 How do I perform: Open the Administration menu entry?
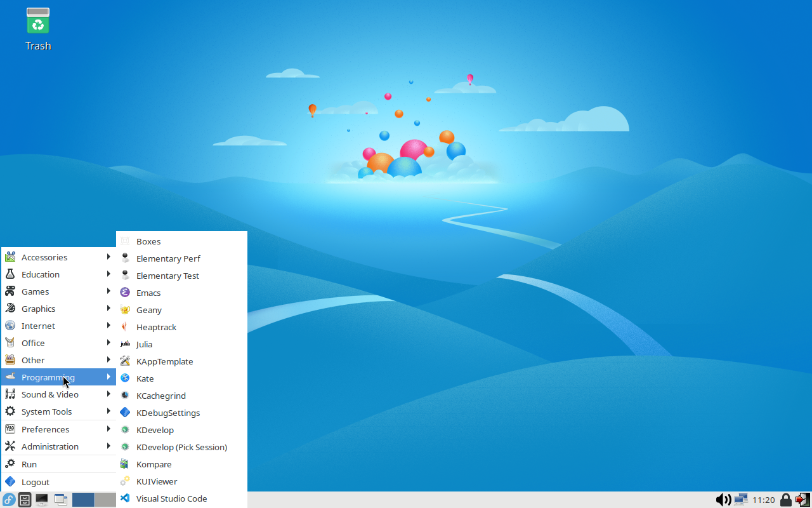click(58, 446)
